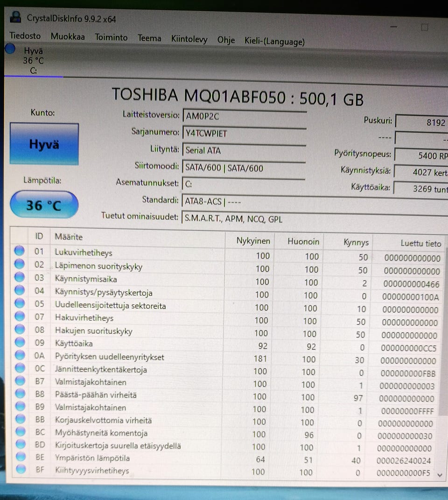Click the Hyvä health status button
This screenshot has height=500, width=448.
pyautogui.click(x=44, y=144)
